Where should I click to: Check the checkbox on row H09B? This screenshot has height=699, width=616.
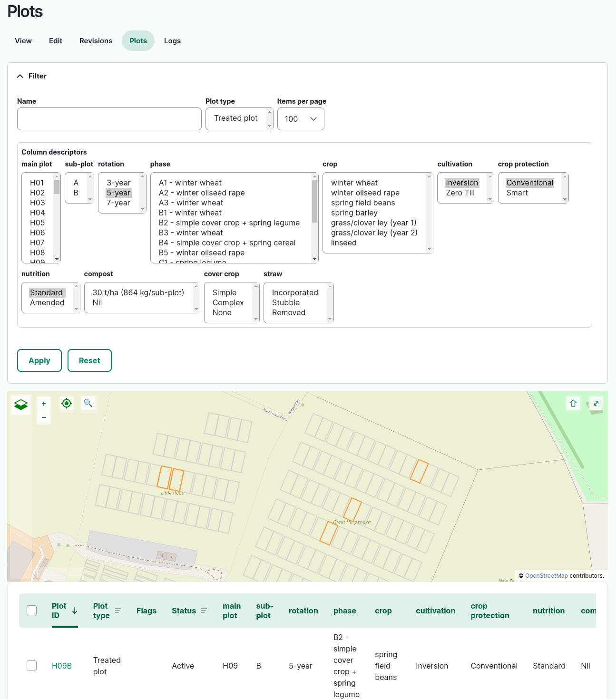pos(31,666)
